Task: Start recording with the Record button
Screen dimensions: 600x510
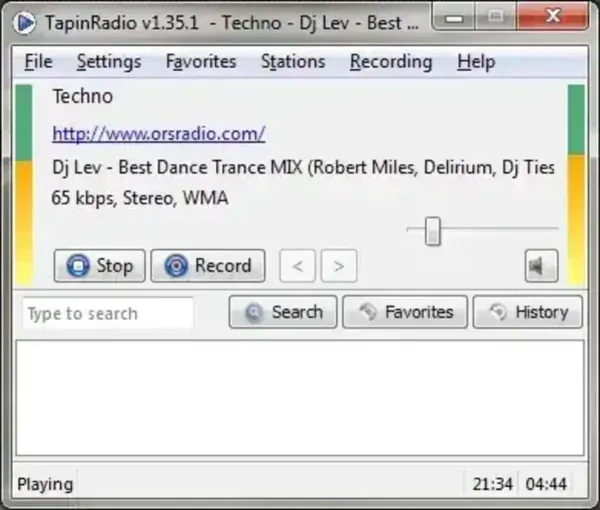Action: click(208, 266)
